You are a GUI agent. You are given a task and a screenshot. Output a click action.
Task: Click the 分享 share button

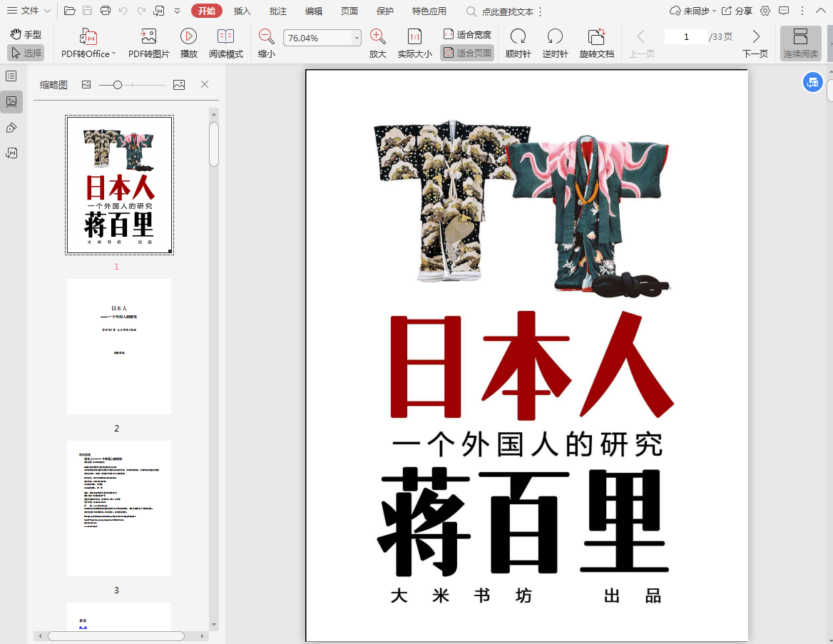[x=737, y=11]
